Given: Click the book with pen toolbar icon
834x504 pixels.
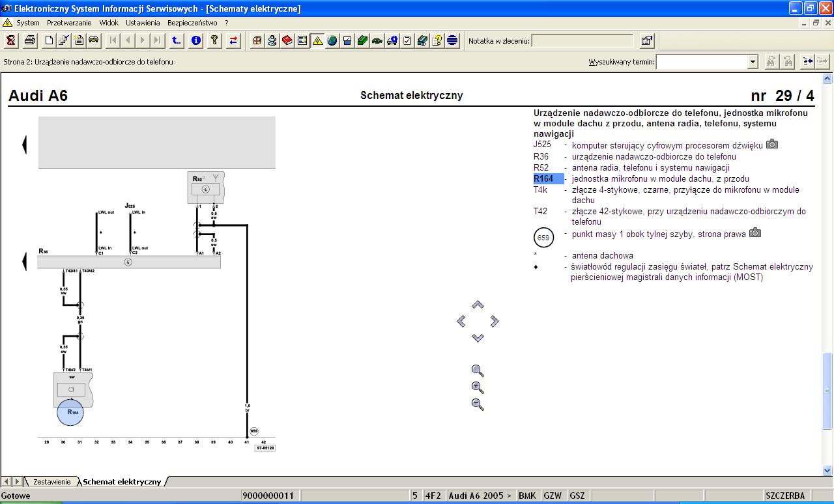Looking at the screenshot, I should (422, 40).
